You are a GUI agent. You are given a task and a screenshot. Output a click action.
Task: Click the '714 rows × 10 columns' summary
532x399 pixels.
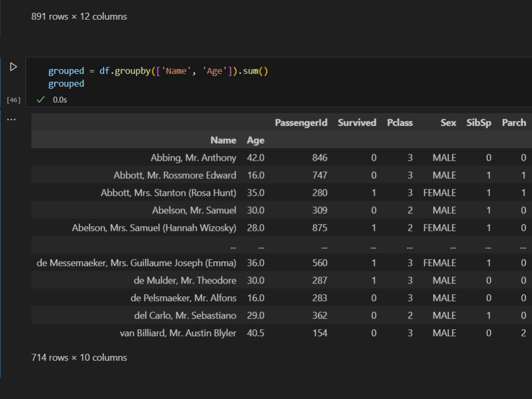pos(79,358)
